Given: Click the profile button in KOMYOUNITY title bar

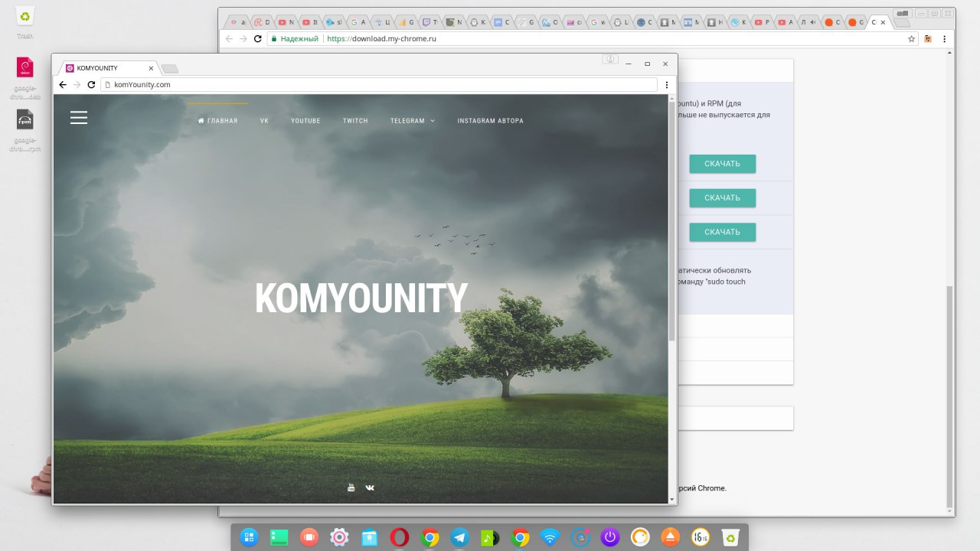Looking at the screenshot, I should pos(610,60).
